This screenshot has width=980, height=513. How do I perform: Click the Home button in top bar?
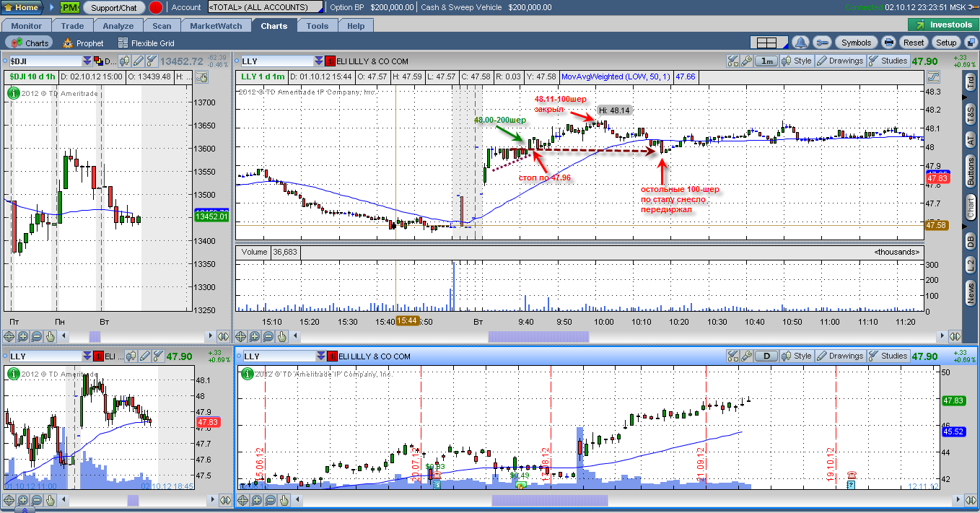(x=21, y=7)
